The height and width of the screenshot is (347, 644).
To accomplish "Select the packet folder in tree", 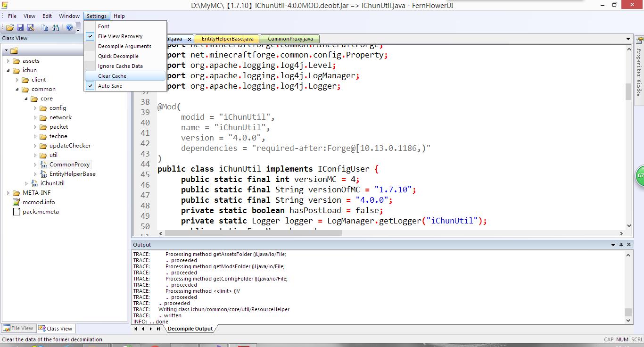I will click(x=58, y=127).
